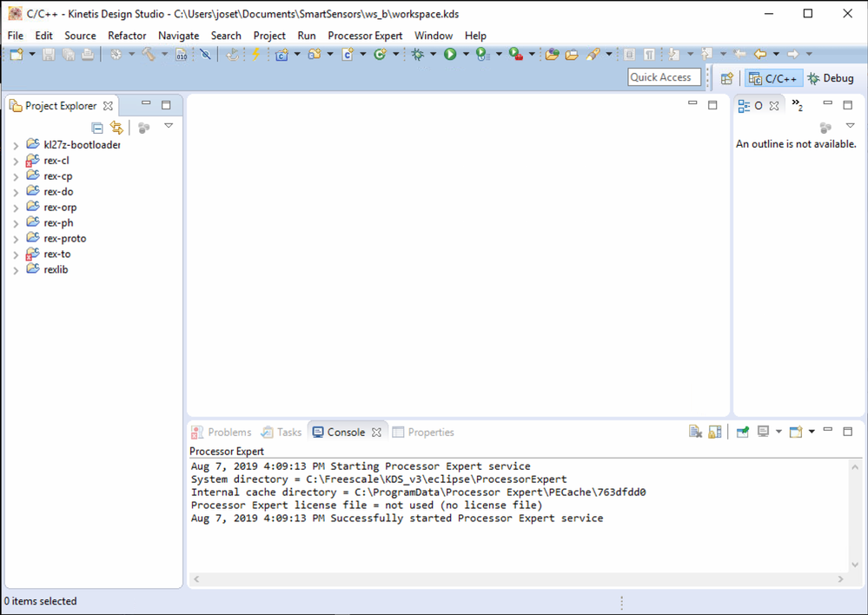
Task: Close the Project Explorer tab
Action: coord(108,106)
